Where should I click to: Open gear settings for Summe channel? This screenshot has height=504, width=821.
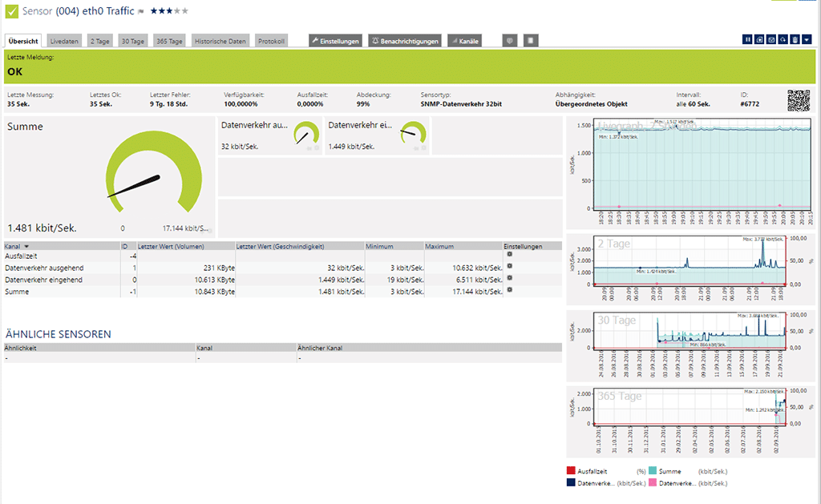[x=508, y=290]
